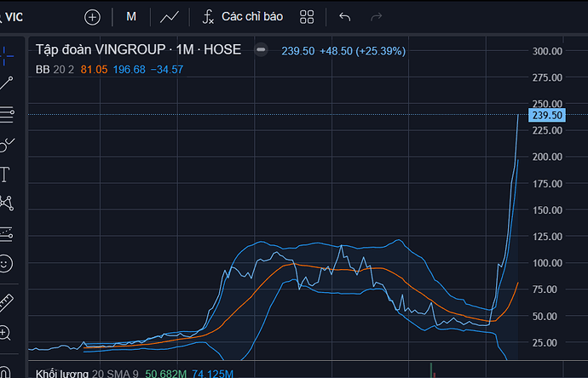Open the layout grid icon

pos(307,17)
